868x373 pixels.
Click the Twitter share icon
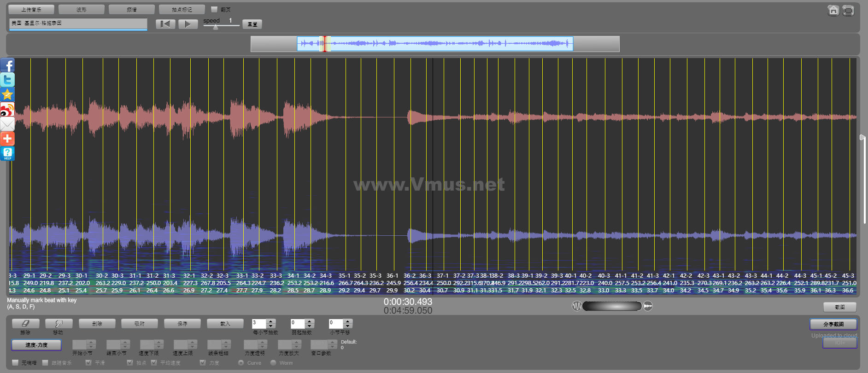point(8,80)
